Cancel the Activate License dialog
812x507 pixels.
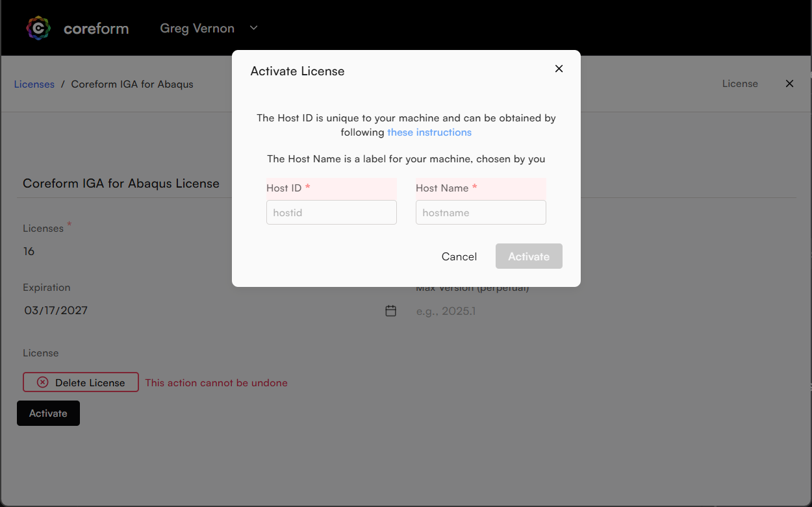pos(459,256)
